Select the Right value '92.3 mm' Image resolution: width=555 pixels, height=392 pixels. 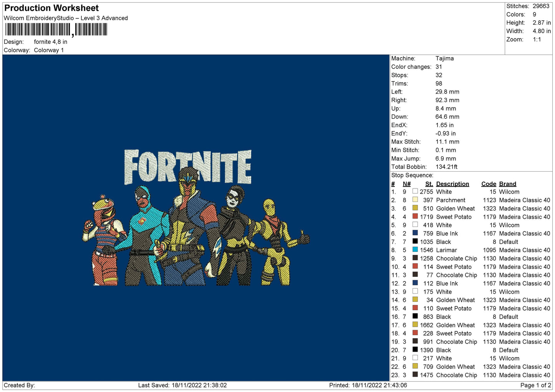(447, 100)
